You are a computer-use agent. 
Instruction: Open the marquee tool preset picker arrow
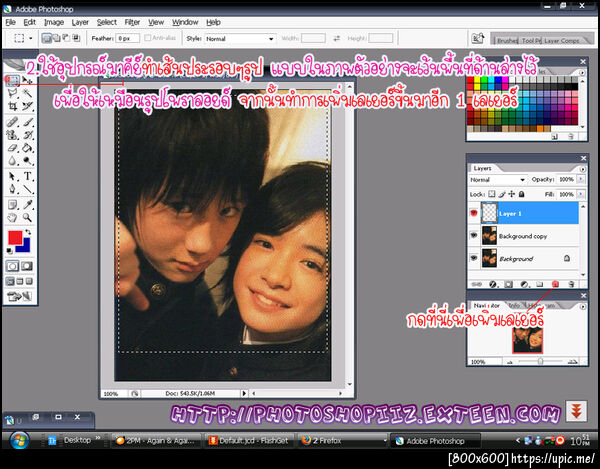[31, 38]
